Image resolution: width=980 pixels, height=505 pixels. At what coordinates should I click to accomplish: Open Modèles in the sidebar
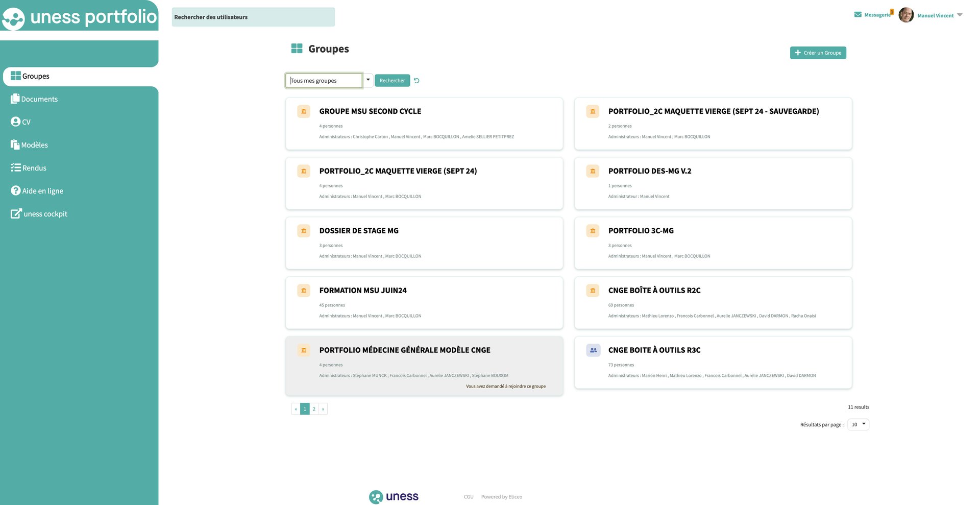click(x=29, y=145)
